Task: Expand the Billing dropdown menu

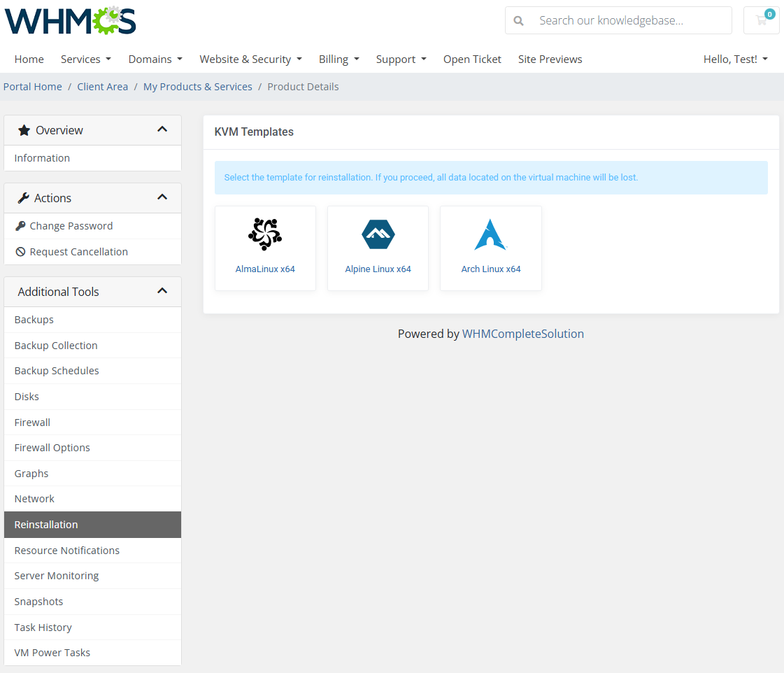Action: pyautogui.click(x=338, y=59)
